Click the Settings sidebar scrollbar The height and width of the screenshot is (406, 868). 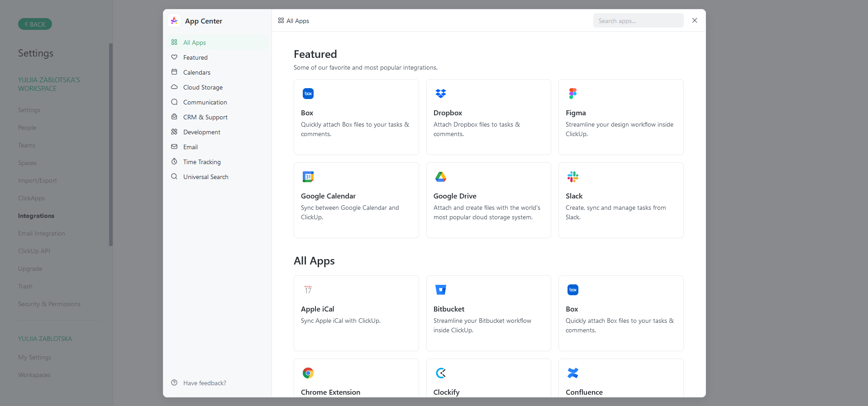(x=111, y=145)
